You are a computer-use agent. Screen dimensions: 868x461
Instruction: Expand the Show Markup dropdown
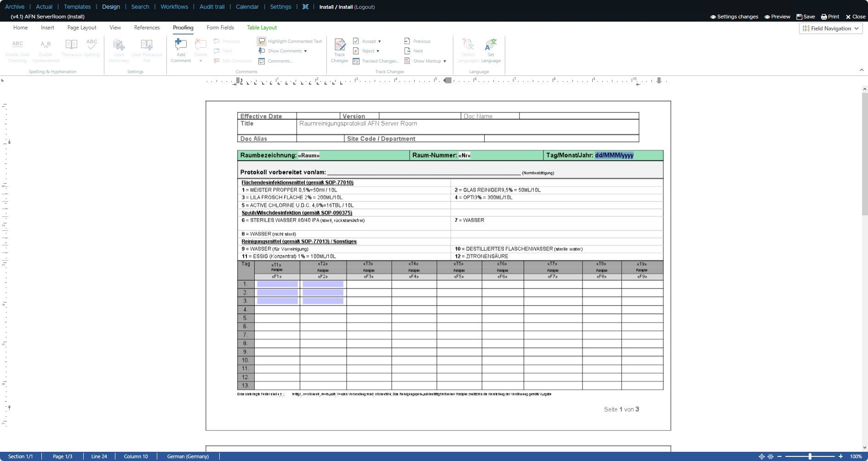click(445, 61)
